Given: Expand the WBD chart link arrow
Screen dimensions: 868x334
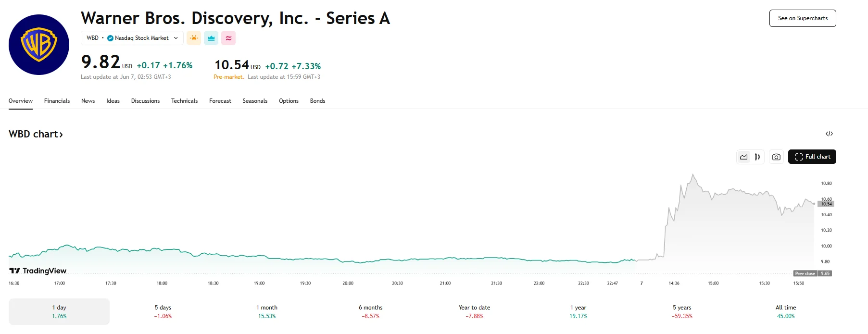Looking at the screenshot, I should (x=62, y=134).
